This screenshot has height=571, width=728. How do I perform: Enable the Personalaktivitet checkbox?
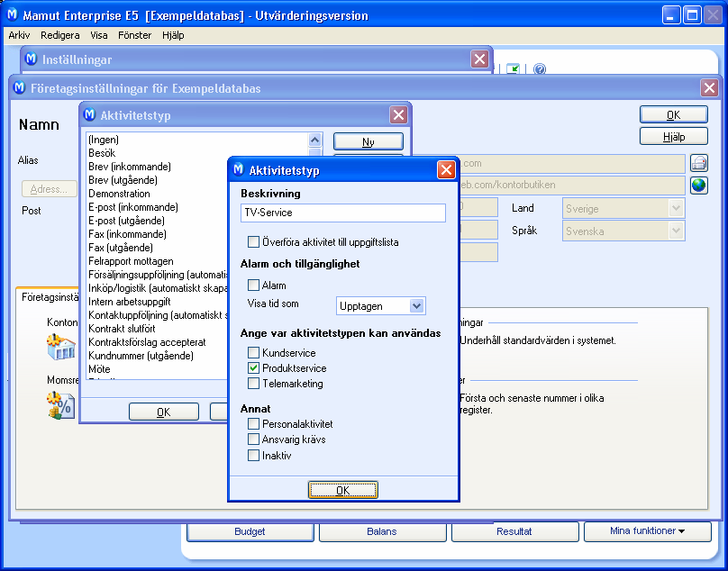pyautogui.click(x=253, y=424)
